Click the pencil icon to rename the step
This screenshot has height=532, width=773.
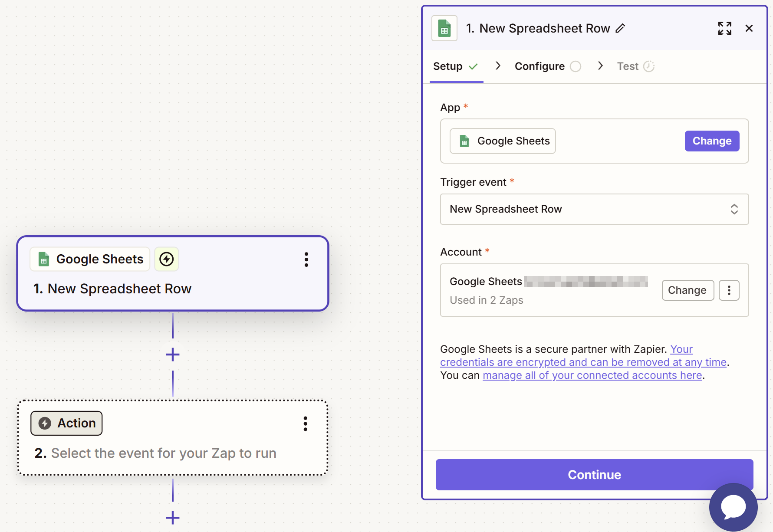point(621,28)
